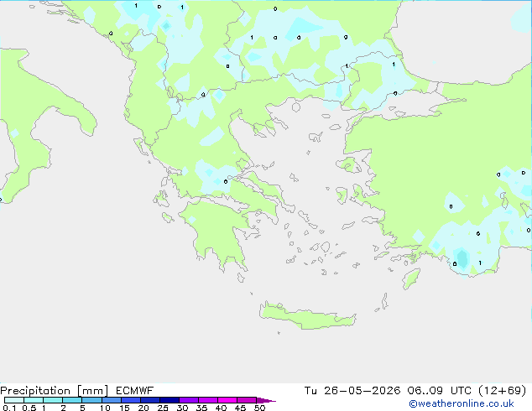Pick the 15–20 mm legend swatch
Viewport: 532px width, 411px height.
click(x=130, y=400)
